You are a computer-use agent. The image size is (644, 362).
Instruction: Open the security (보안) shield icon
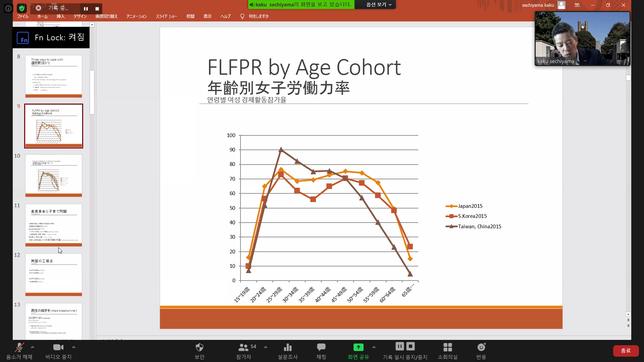point(199,348)
